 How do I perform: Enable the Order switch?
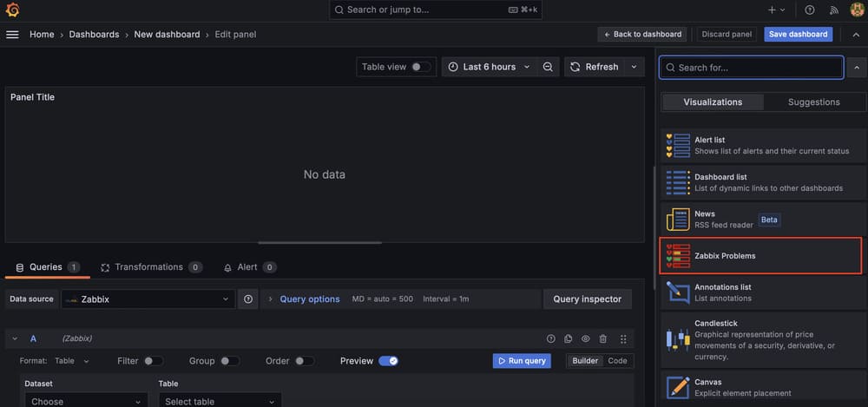305,361
